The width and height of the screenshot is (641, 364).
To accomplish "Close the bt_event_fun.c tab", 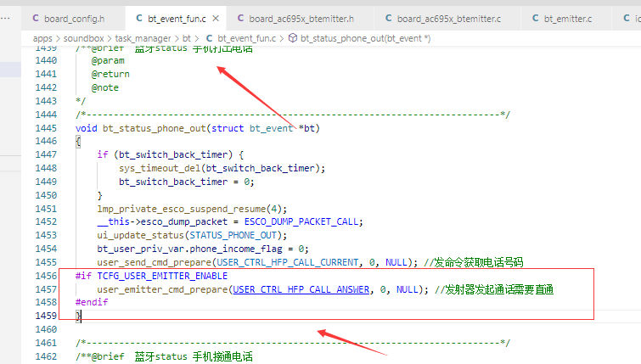I will (x=216, y=19).
